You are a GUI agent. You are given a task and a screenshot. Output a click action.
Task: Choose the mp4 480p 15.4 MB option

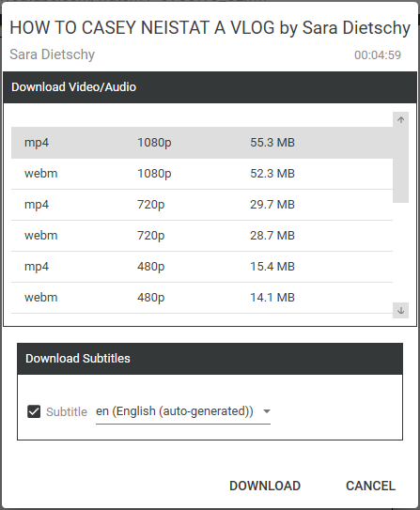tap(202, 267)
